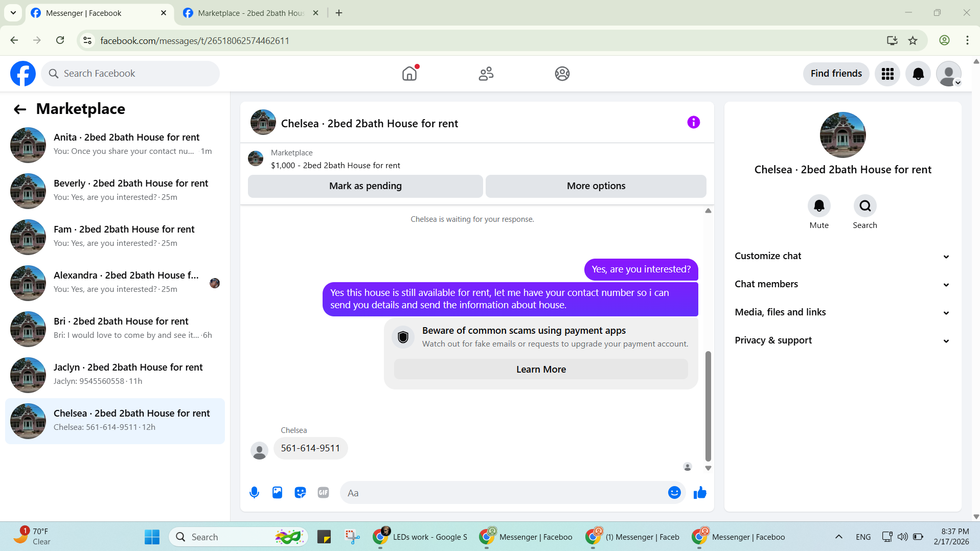Open the tab search dropdown arrow

pos(13,13)
